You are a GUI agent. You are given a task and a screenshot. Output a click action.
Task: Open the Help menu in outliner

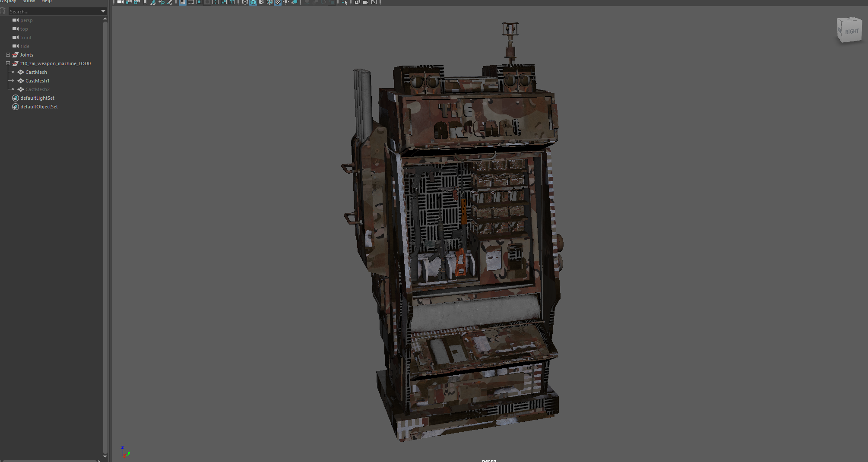tap(46, 1)
